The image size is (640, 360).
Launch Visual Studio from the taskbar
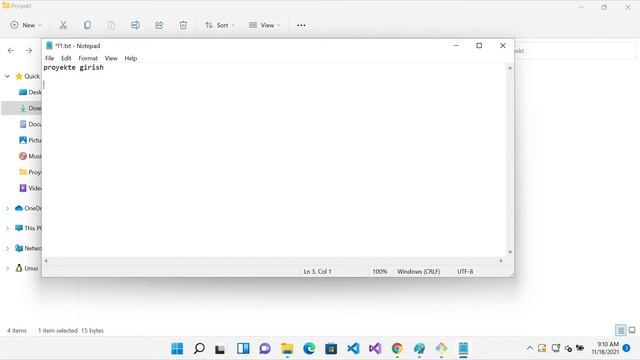(x=375, y=349)
